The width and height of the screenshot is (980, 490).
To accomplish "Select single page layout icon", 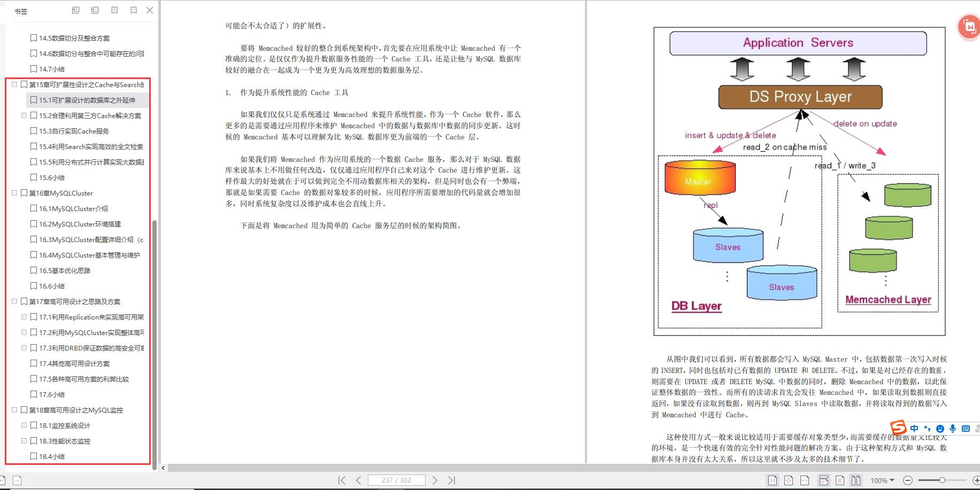I will [840, 480].
